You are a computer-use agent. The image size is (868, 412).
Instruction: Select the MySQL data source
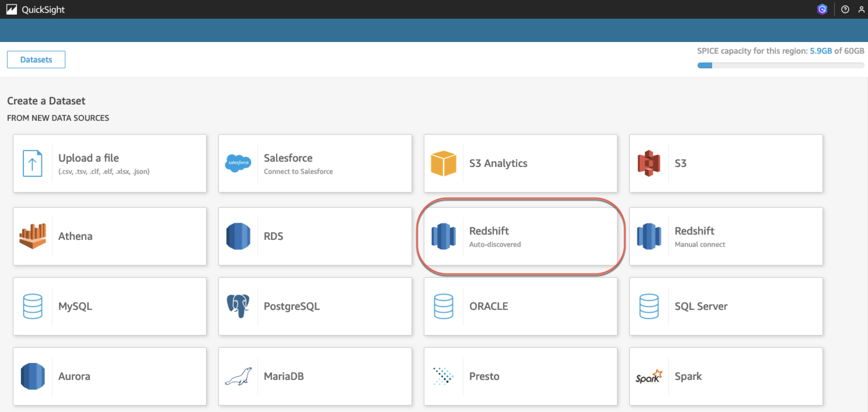tap(109, 305)
